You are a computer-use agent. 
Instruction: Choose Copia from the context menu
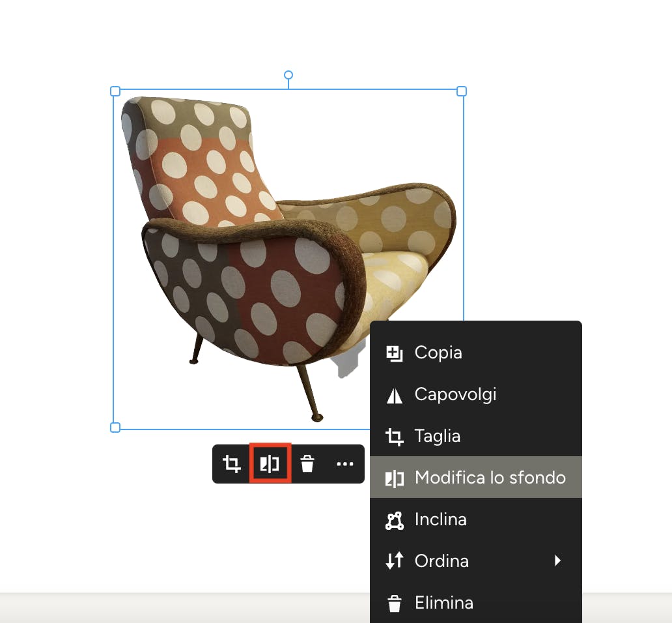pos(476,353)
